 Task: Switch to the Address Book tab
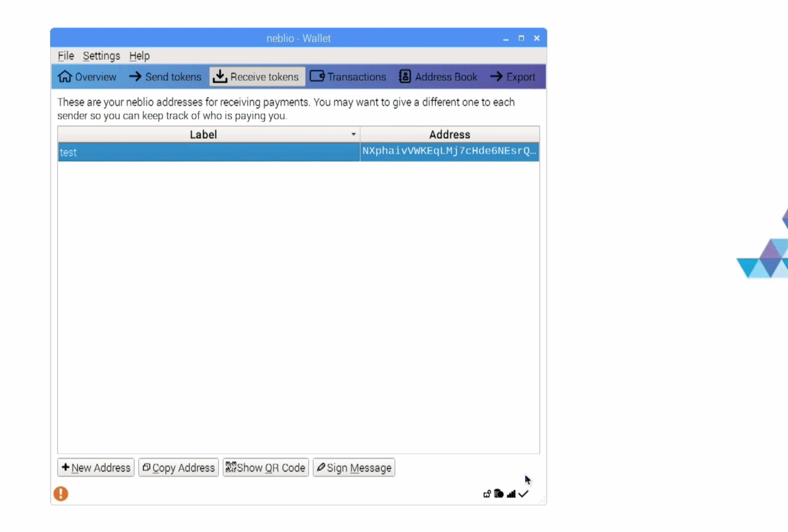click(x=438, y=77)
